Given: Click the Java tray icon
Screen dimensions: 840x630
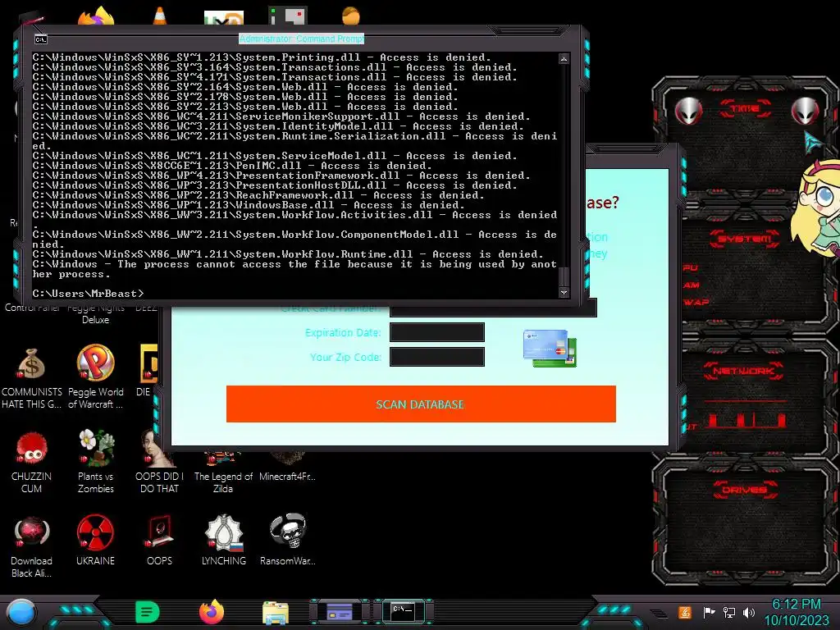Looking at the screenshot, I should (x=685, y=612).
